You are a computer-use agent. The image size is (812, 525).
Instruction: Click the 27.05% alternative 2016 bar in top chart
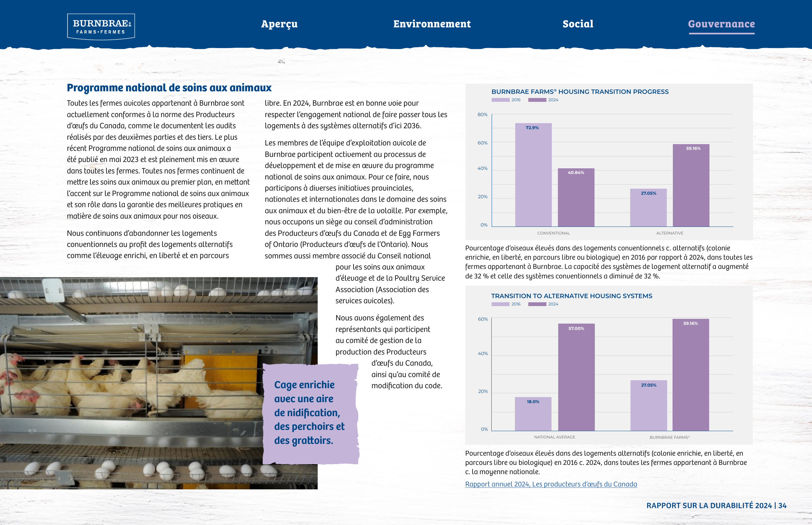pyautogui.click(x=648, y=207)
